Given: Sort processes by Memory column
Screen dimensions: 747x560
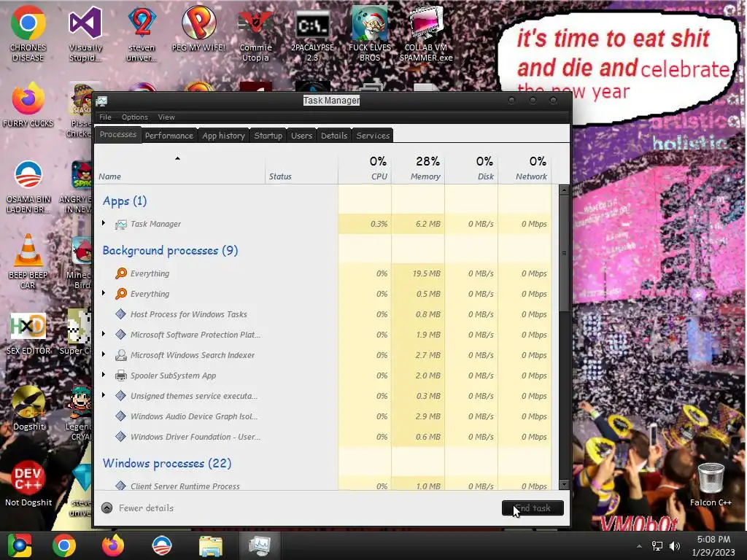Looking at the screenshot, I should [418, 169].
